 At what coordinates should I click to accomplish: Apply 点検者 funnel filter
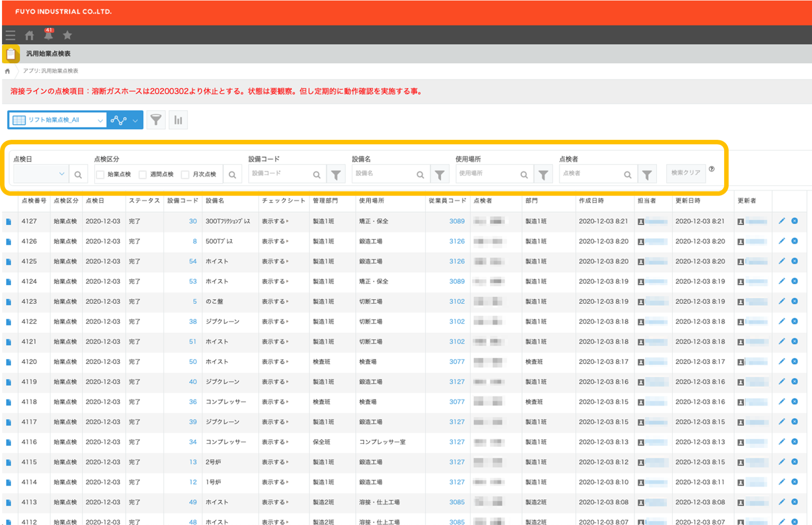[647, 174]
